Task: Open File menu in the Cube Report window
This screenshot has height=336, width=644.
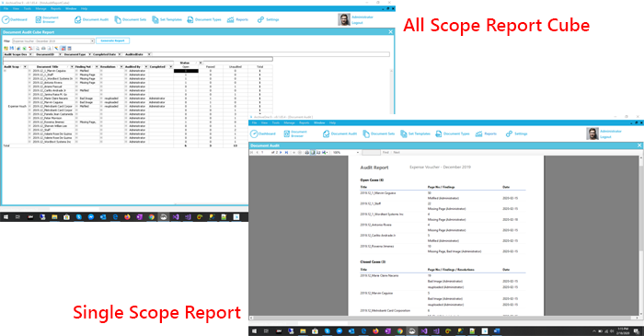Action: tap(6, 8)
